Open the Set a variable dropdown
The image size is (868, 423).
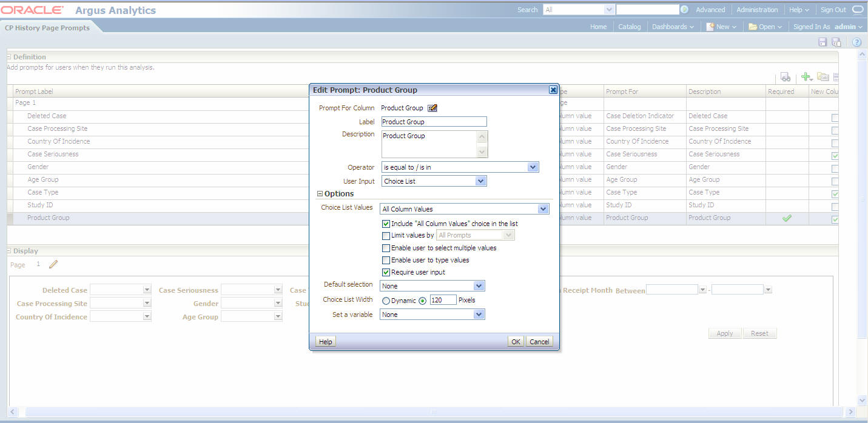click(479, 315)
